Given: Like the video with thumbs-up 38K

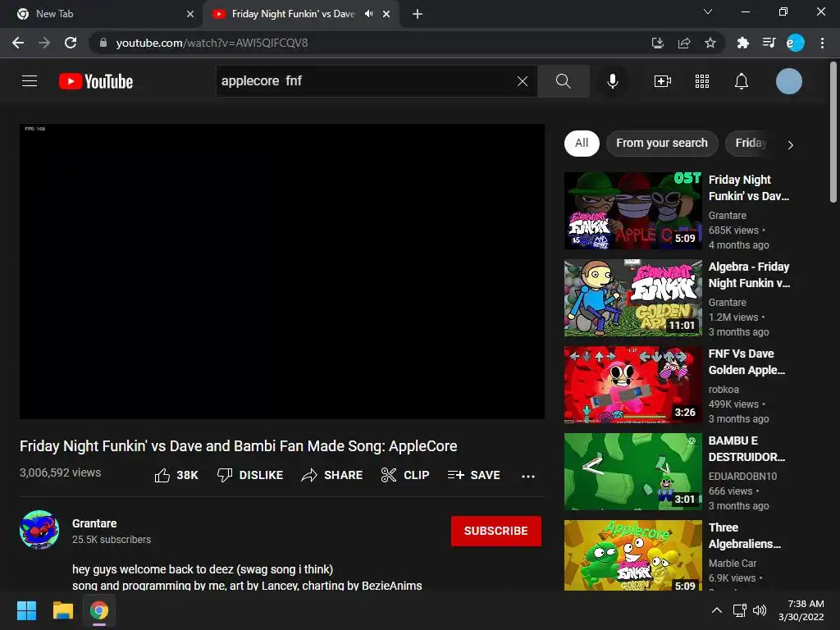Looking at the screenshot, I should pos(176,475).
